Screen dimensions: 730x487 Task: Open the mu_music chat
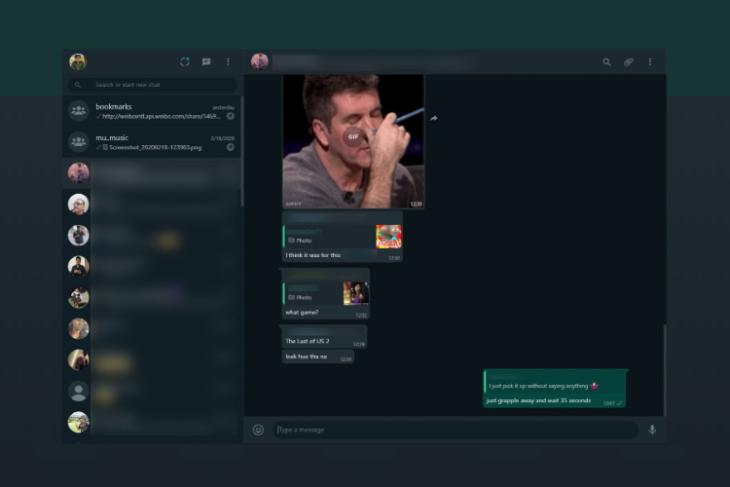click(152, 142)
